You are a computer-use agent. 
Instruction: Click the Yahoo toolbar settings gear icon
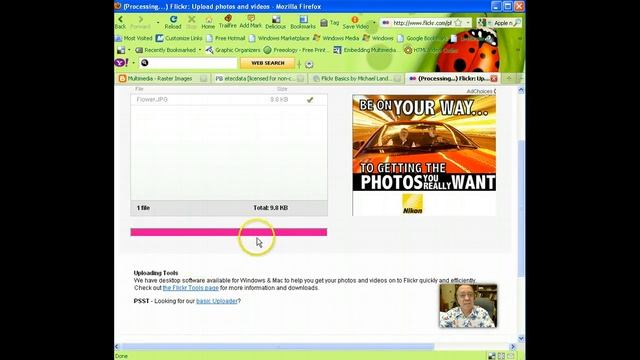[309, 64]
